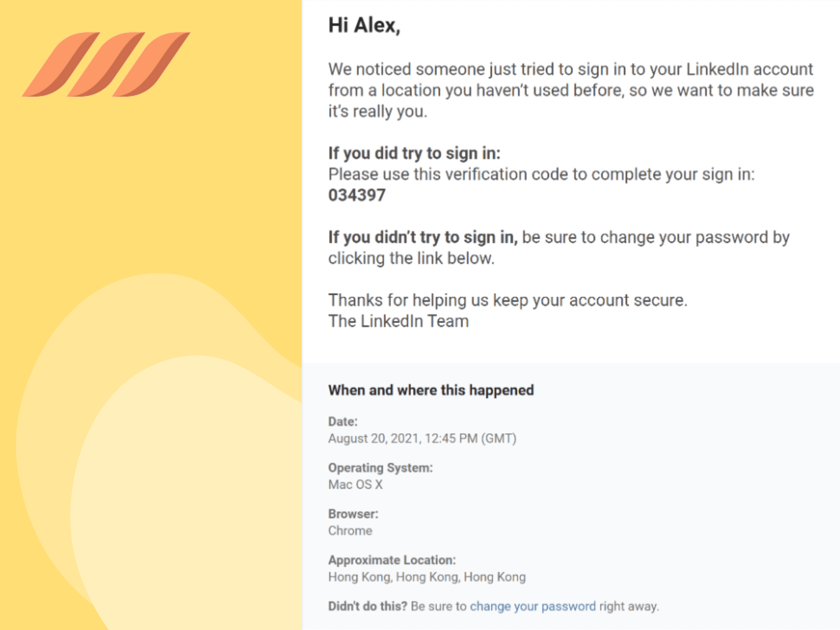Viewport: 840px width, 630px height.
Task: Click the "Thanks for helping us" line
Action: (x=508, y=300)
